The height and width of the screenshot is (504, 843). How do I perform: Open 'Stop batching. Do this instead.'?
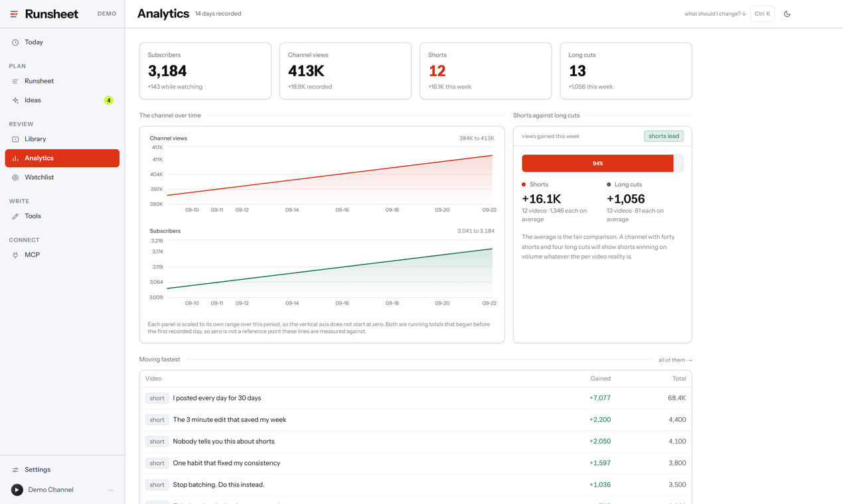tap(218, 485)
